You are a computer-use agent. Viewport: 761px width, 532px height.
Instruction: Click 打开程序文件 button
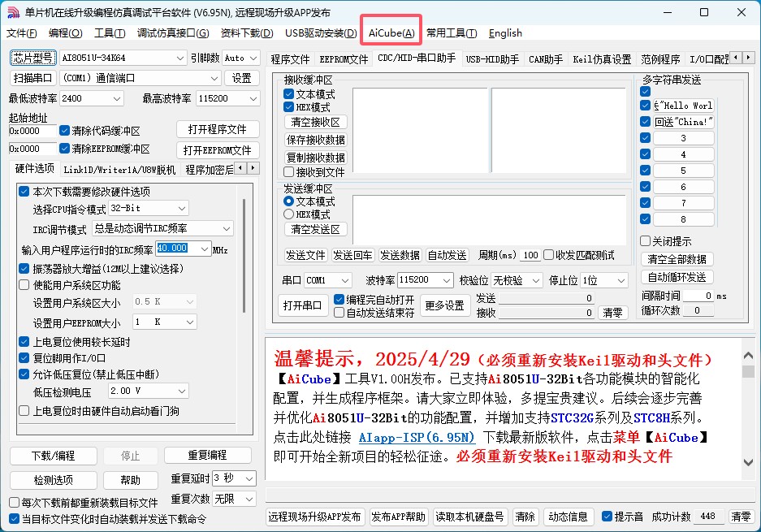[x=218, y=130]
